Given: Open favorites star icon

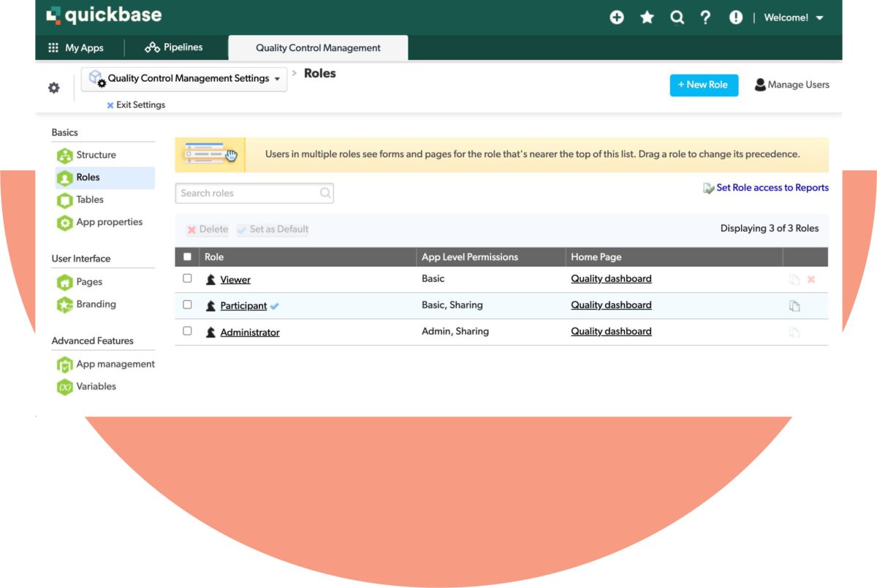Looking at the screenshot, I should (647, 18).
